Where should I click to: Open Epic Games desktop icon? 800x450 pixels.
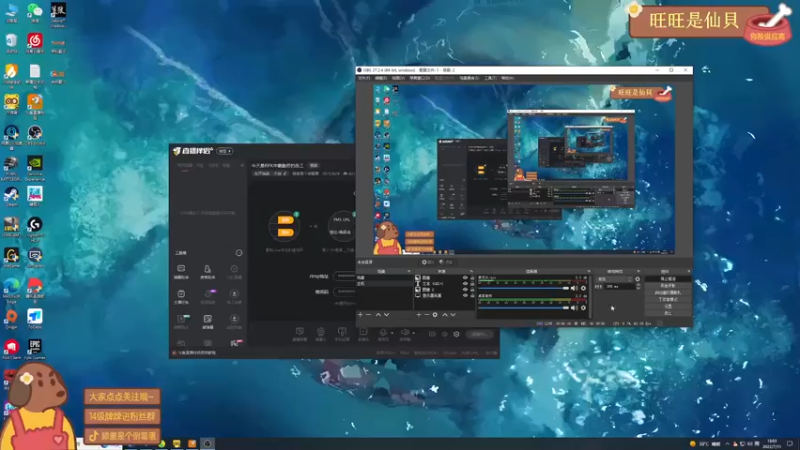(35, 349)
